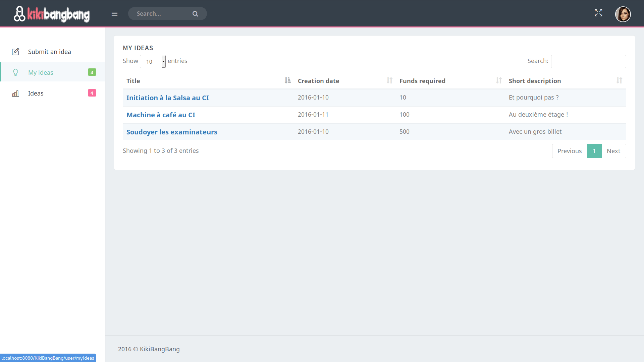644x362 pixels.
Task: Click the Submit an idea pencil icon
Action: [15, 52]
